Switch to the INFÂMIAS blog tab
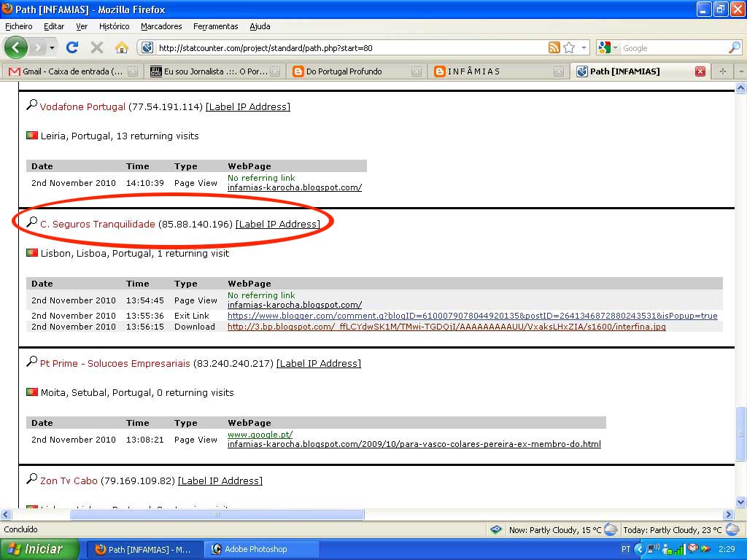Screen dimensions: 747x560 click(499, 71)
